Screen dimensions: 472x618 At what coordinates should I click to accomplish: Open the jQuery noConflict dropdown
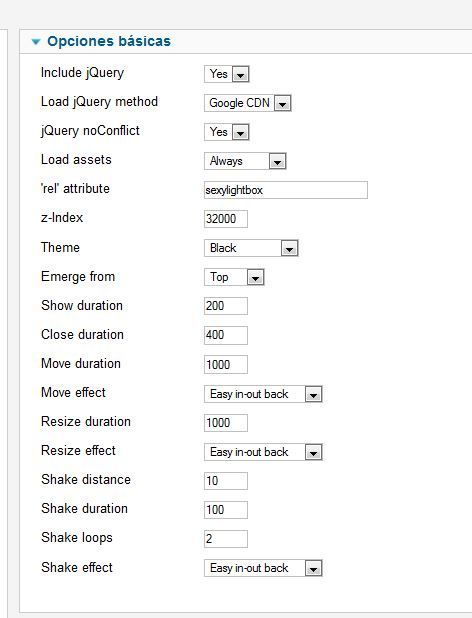pyautogui.click(x=227, y=132)
